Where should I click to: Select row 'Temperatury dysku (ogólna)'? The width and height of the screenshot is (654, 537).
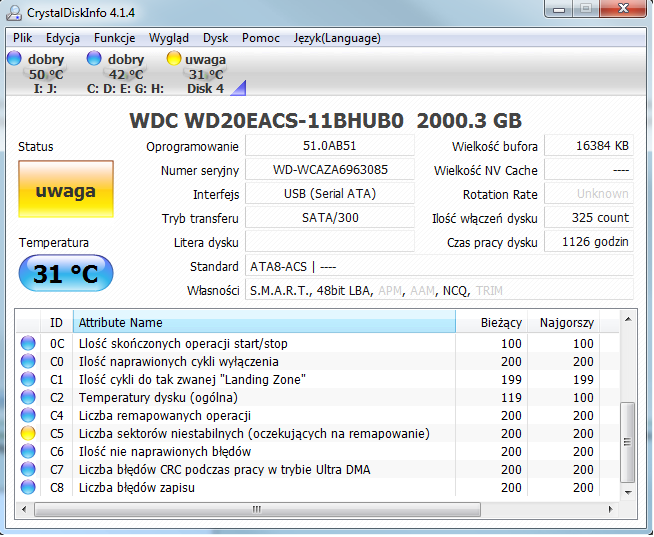(x=317, y=397)
